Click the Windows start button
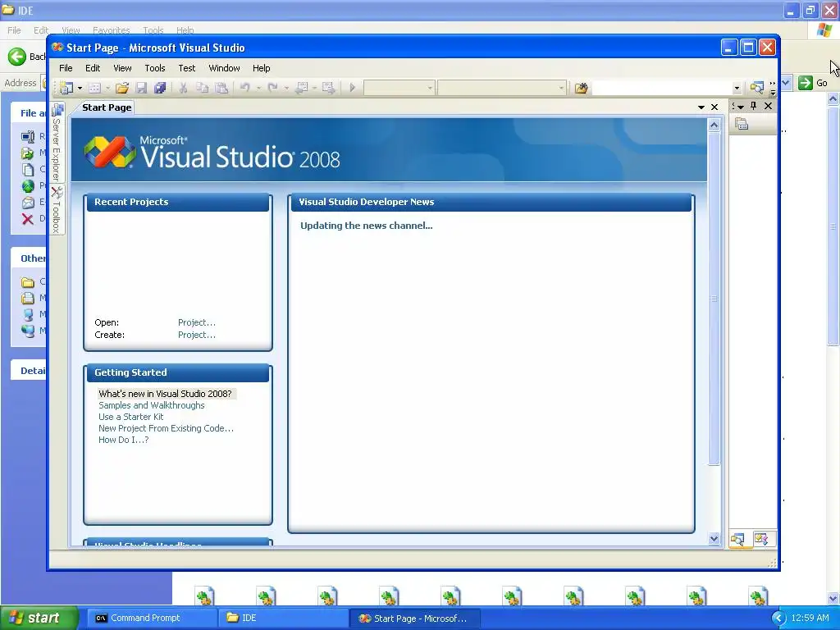840x630 pixels. click(39, 619)
